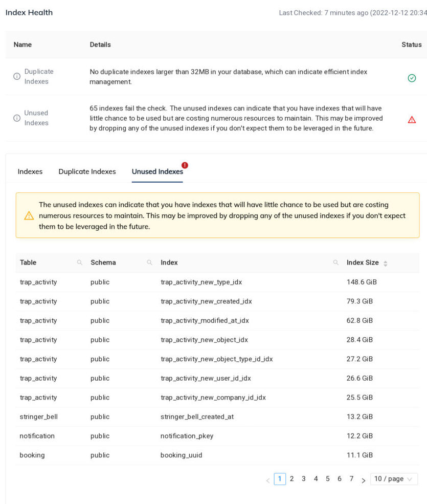Click the Index Size column header
This screenshot has width=427, height=504.
point(363,262)
